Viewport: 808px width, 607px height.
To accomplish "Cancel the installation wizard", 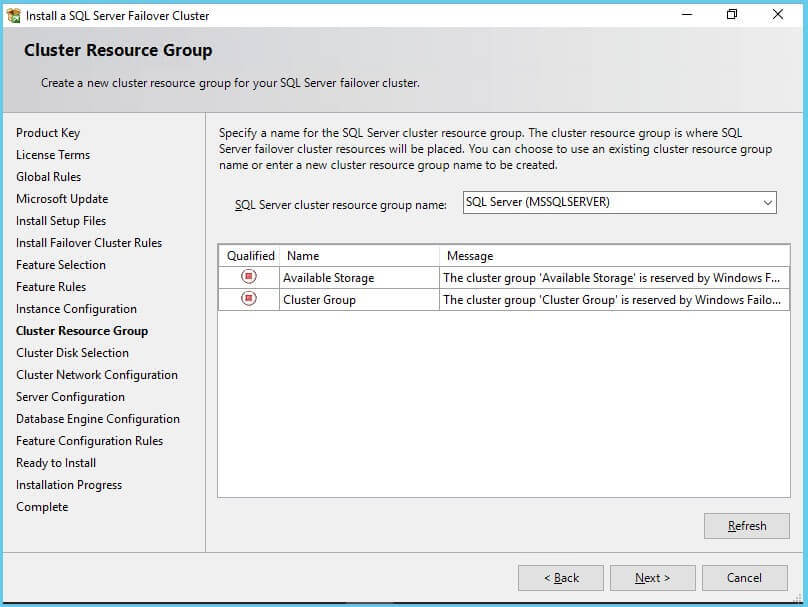I will coord(744,578).
